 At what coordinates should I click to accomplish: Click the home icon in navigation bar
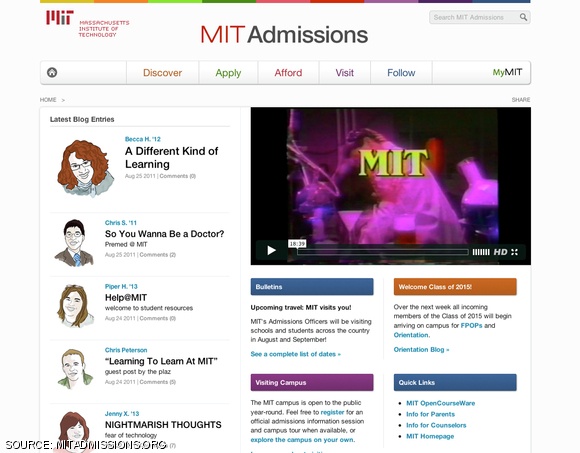52,72
